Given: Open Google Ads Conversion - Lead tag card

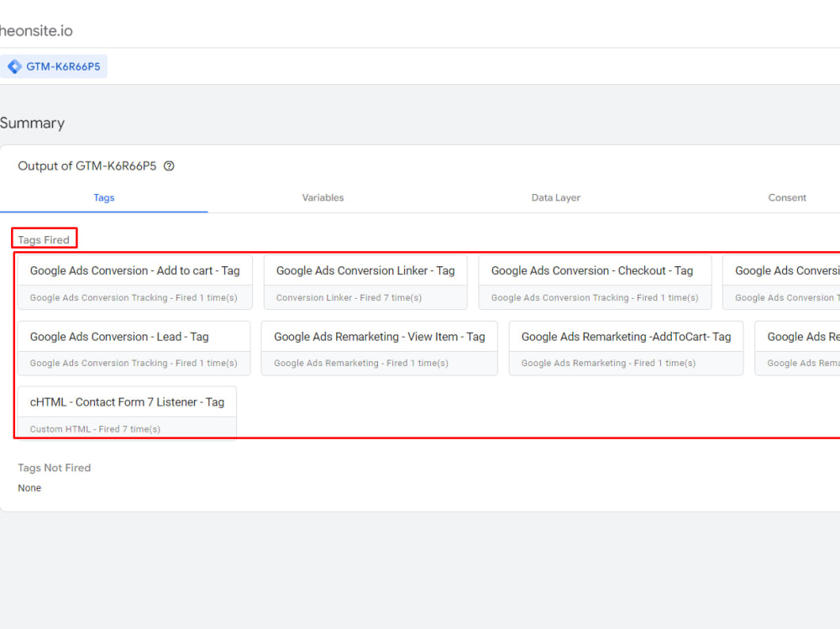Looking at the screenshot, I should (134, 349).
